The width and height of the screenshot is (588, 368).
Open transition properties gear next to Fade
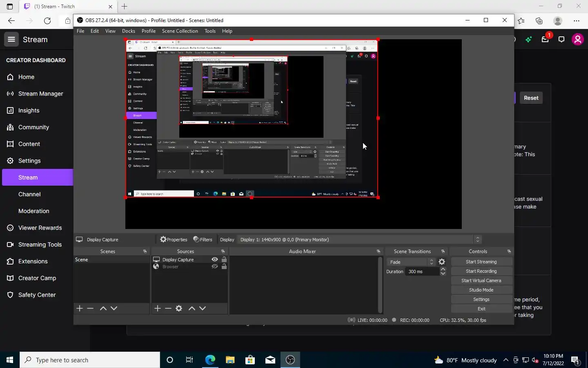point(442,262)
